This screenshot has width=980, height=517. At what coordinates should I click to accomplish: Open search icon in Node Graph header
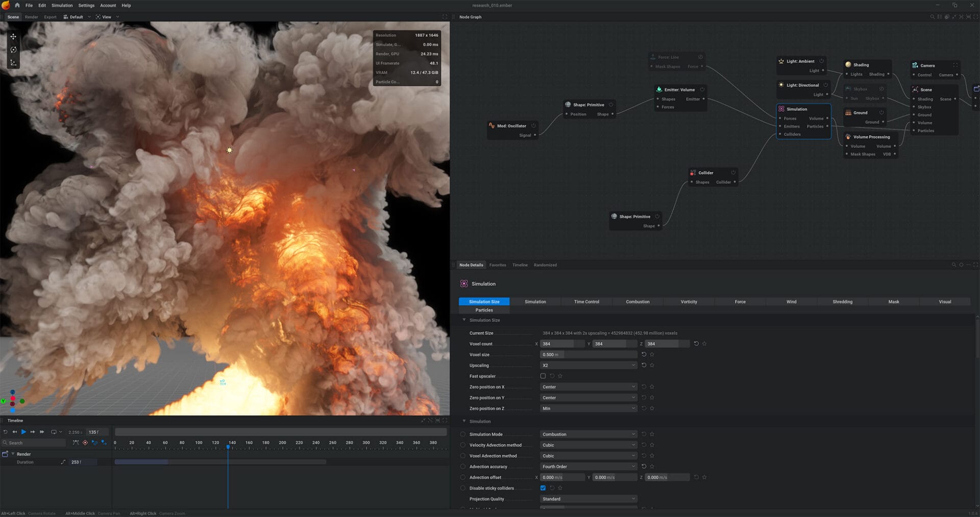[933, 17]
